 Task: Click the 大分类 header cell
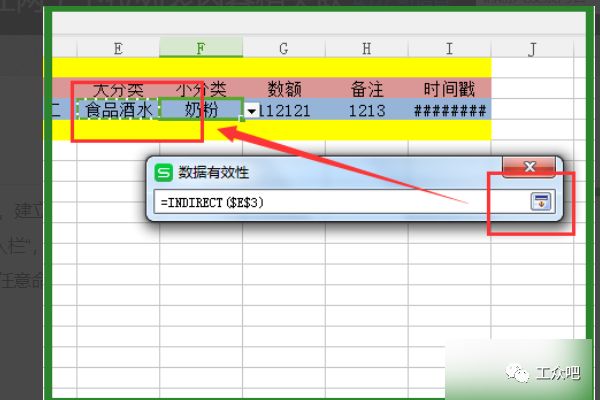[118, 89]
